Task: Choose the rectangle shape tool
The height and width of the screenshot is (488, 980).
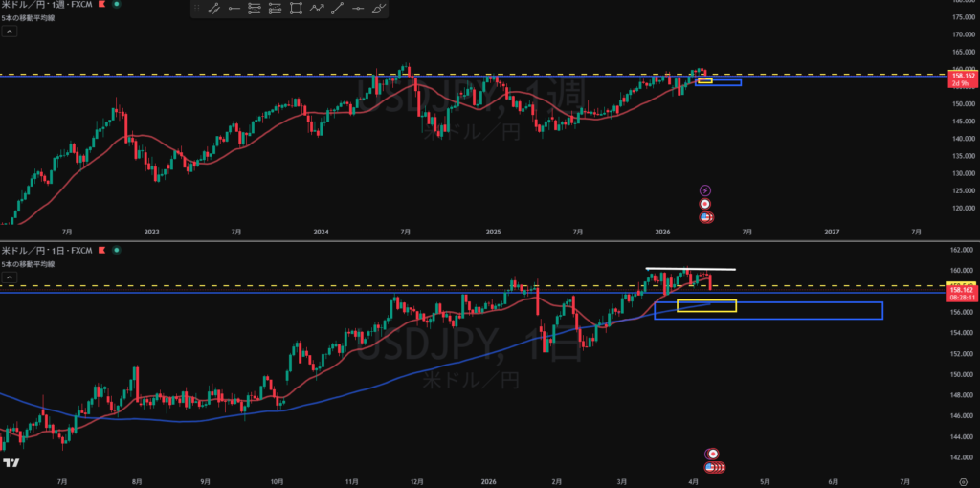Action: pos(296,9)
